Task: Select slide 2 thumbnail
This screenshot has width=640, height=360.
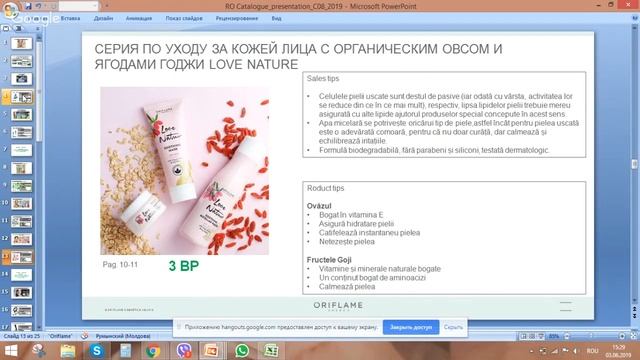Action: (21, 61)
